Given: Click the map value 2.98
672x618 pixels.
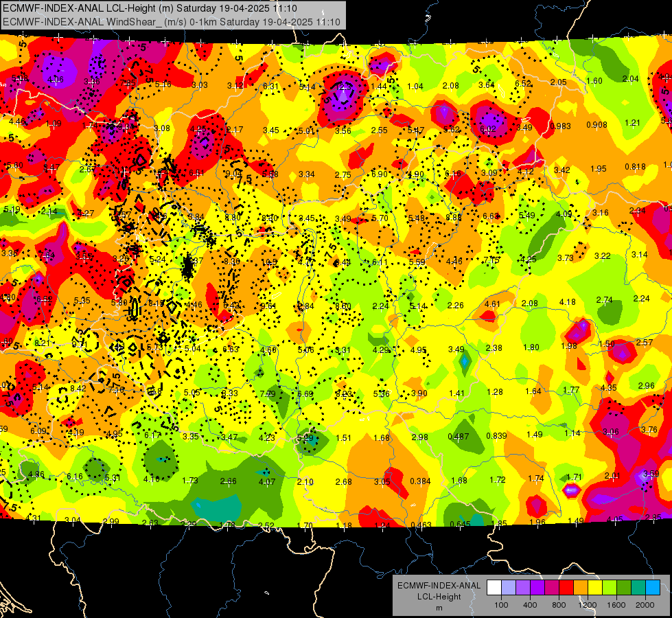Looking at the screenshot, I should [x=419, y=437].
